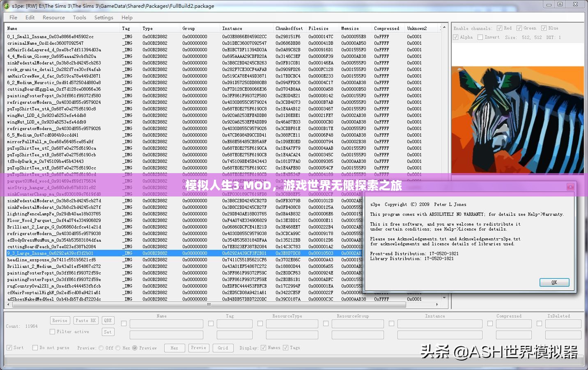Sort by the Chunkoffset column header
Screen dimensions: 588x370
pyautogui.click(x=290, y=28)
